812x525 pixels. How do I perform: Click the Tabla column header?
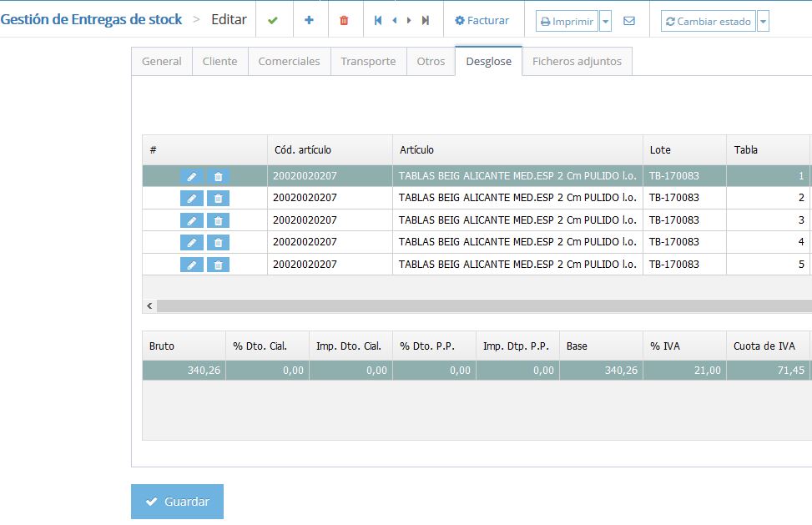coord(769,149)
